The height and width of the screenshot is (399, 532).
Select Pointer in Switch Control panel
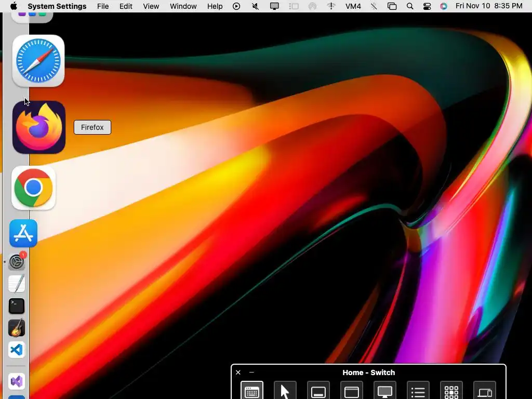click(x=285, y=391)
